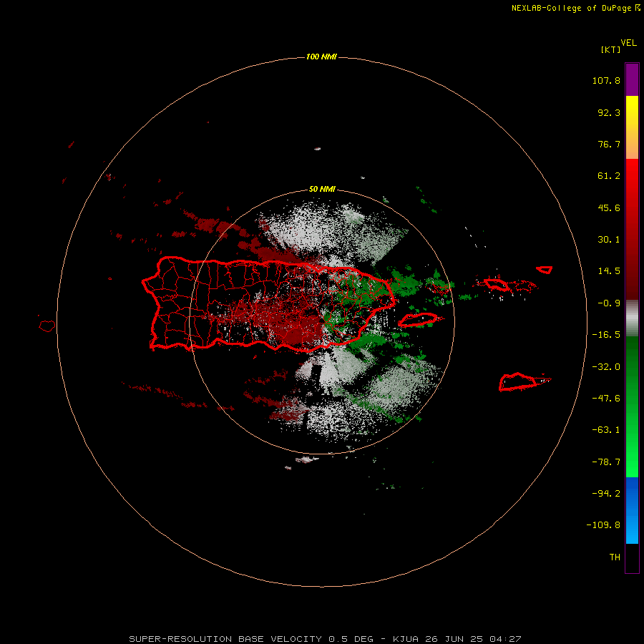The height and width of the screenshot is (644, 644).
Task: Click the 14.5 legend value
Action: [x=609, y=271]
